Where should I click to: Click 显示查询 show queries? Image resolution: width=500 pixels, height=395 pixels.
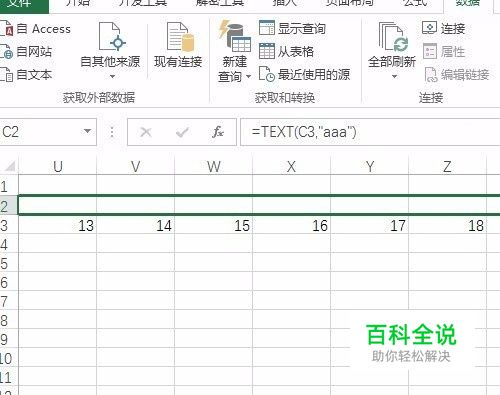pos(292,28)
